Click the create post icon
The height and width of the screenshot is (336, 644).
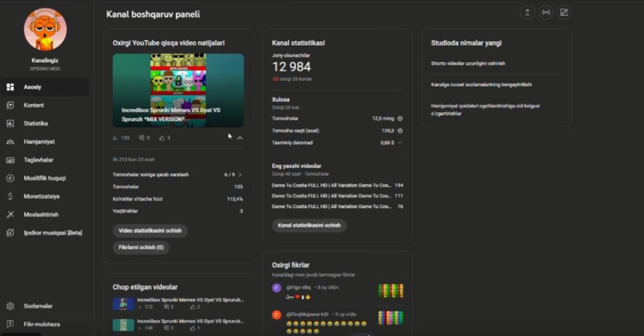tap(564, 12)
